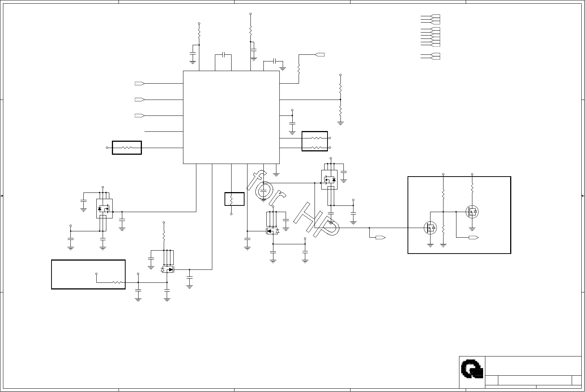Click the off-page port above the IC's right corner
This screenshot has width=585, height=392.
[320, 55]
